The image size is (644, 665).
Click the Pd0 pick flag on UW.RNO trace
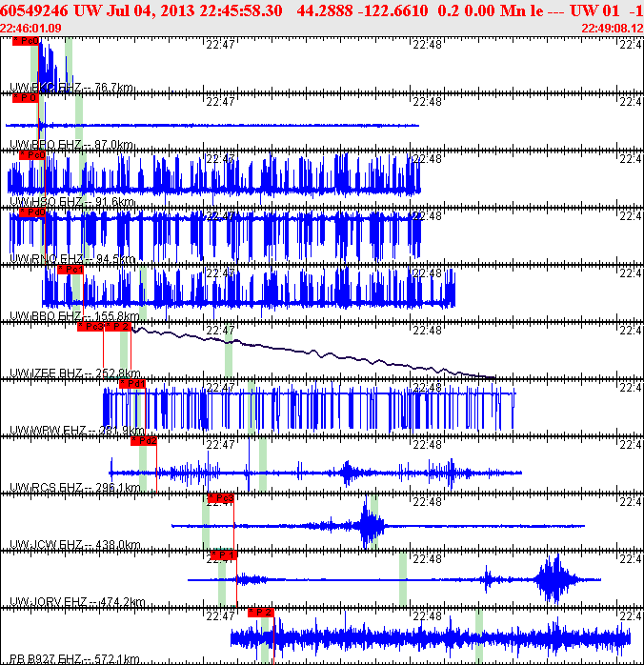pos(31,212)
